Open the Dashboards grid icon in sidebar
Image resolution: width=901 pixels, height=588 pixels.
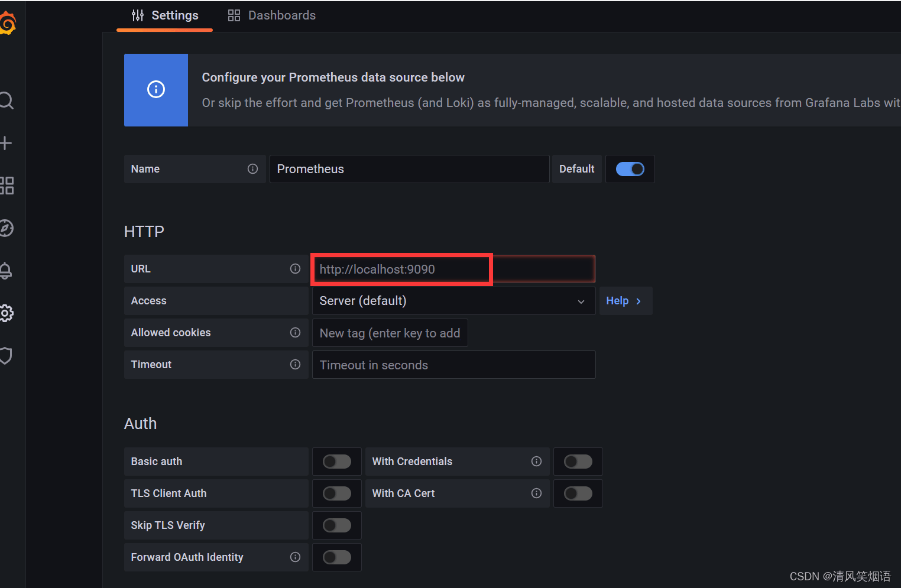[x=7, y=186]
